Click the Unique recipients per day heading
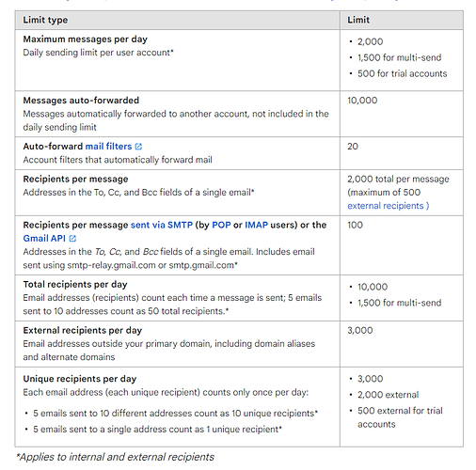Screen dimensions: 476x470 coord(80,379)
